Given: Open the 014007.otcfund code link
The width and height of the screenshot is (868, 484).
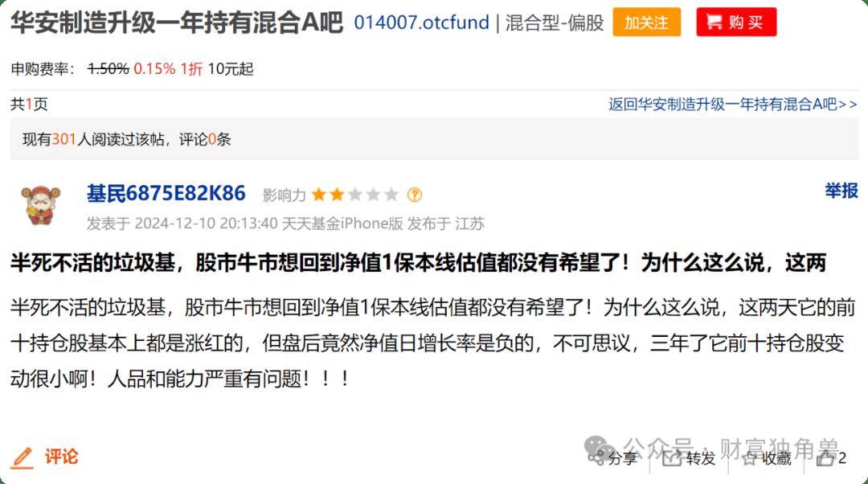Looking at the screenshot, I should (421, 23).
